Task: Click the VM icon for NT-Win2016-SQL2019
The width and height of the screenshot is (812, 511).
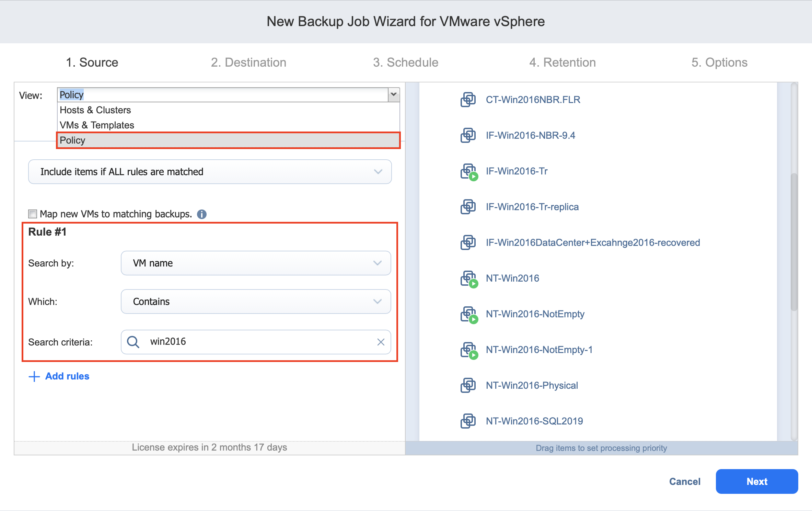Action: tap(468, 421)
